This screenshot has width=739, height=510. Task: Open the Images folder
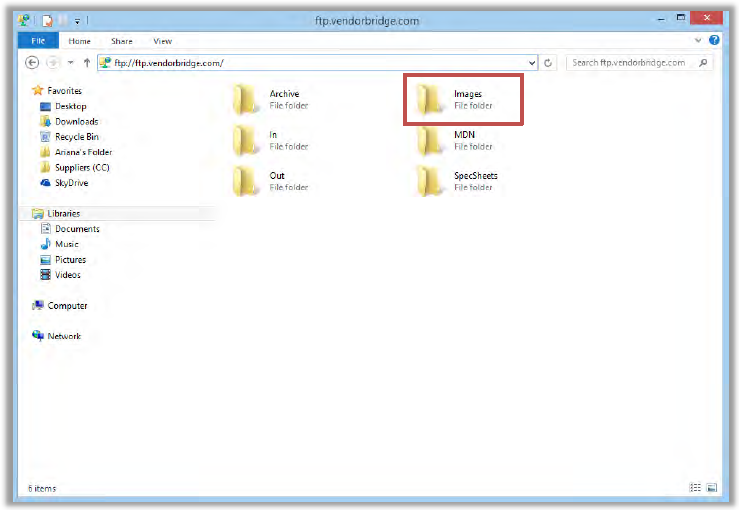(454, 99)
